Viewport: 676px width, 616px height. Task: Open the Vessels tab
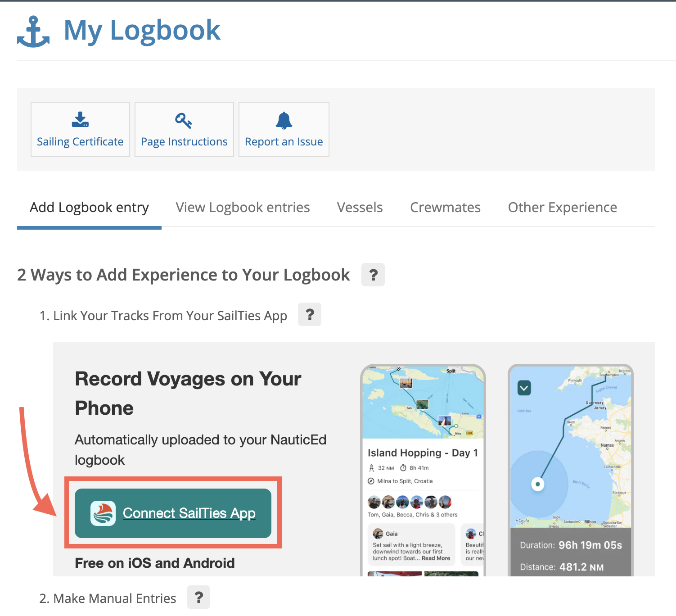(x=360, y=208)
